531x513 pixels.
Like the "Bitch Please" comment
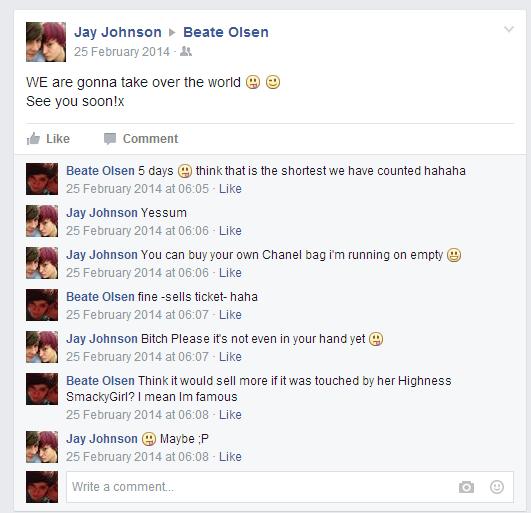pyautogui.click(x=230, y=357)
